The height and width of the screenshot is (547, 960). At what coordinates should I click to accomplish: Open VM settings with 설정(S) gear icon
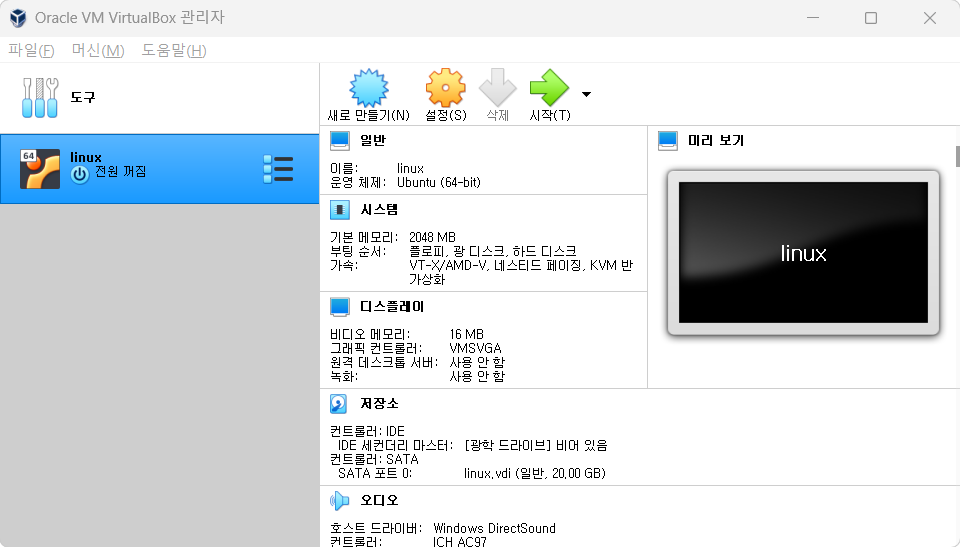pos(446,88)
